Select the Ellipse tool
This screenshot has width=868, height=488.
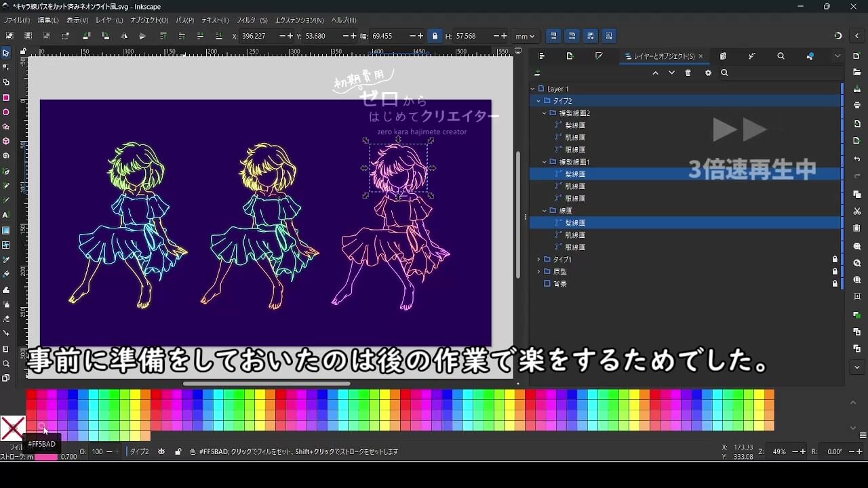[x=6, y=113]
